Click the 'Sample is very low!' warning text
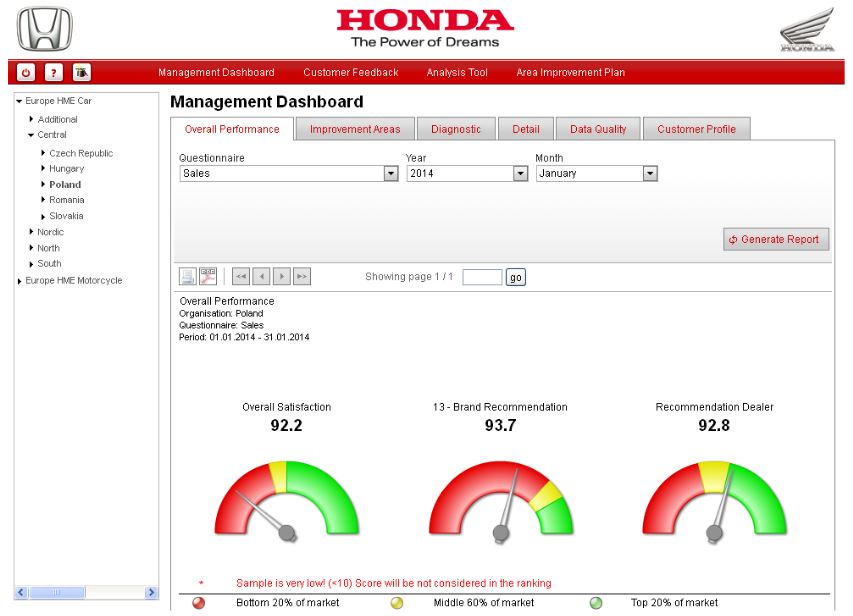Screen dimensions: 853x616 (393, 583)
